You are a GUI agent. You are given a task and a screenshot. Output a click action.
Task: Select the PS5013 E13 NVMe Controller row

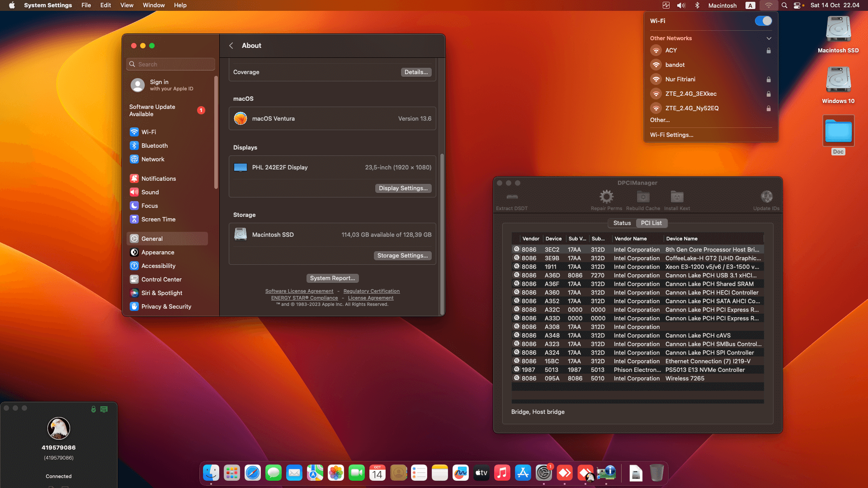pos(637,370)
